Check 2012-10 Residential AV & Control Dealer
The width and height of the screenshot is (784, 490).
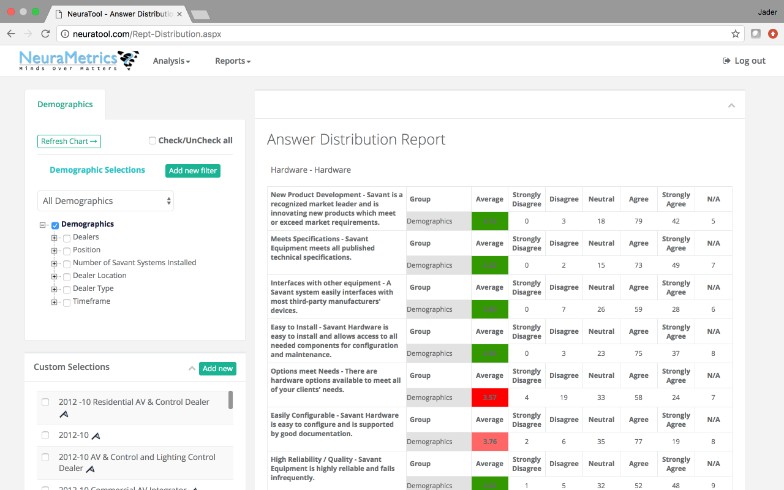click(x=45, y=402)
